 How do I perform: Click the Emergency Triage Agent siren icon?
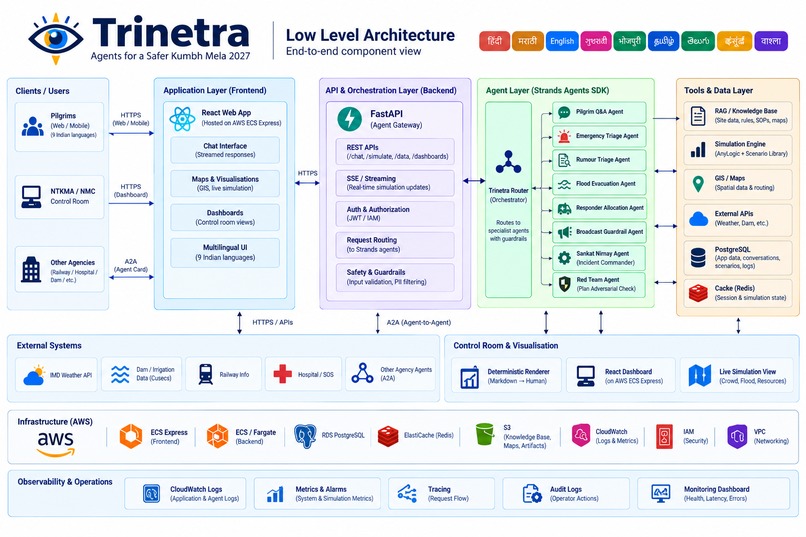(564, 136)
